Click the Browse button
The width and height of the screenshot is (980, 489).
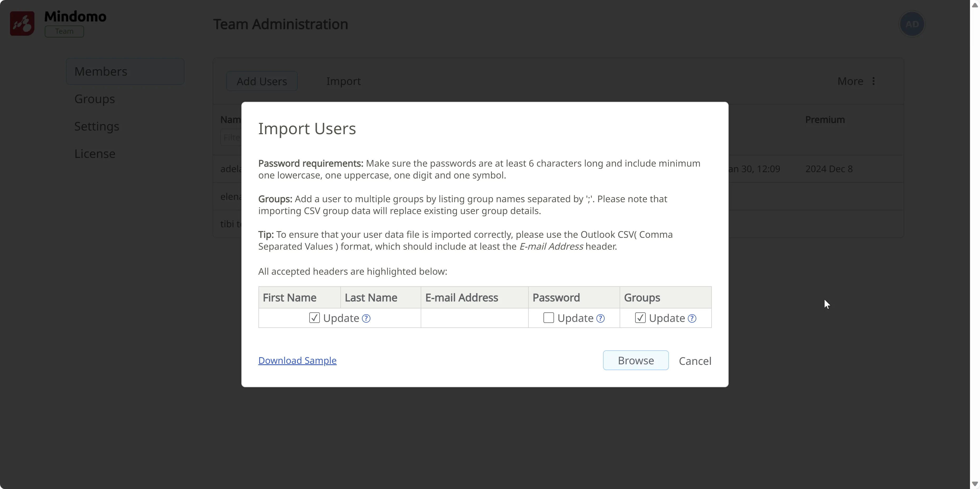[635, 360]
